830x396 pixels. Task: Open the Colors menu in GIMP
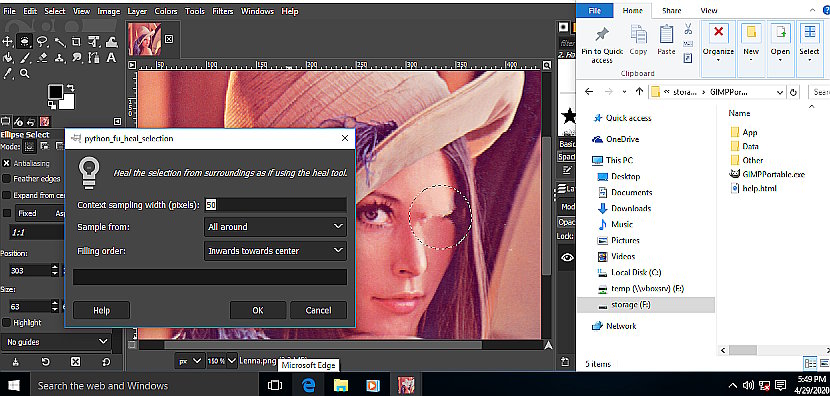(166, 11)
